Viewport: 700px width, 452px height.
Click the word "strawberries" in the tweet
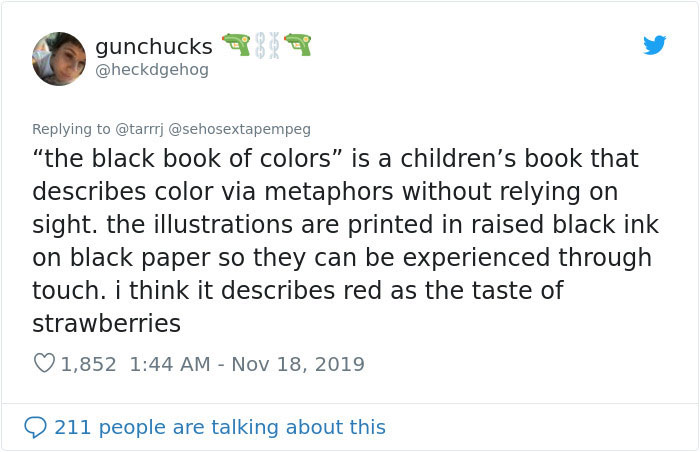pos(106,323)
